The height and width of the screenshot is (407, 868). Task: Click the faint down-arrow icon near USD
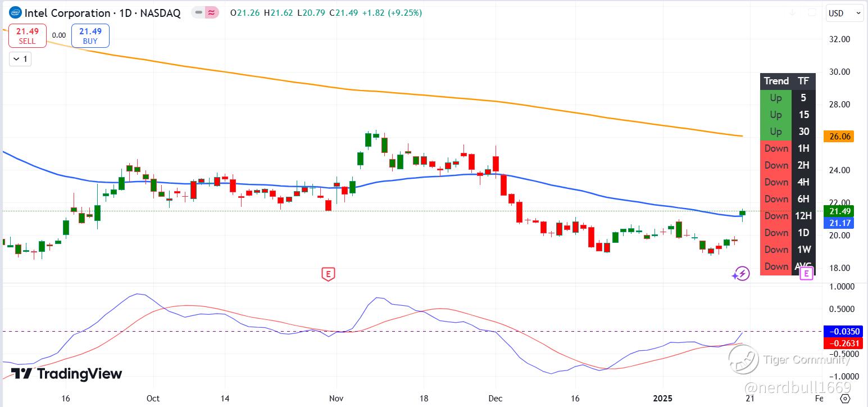793,12
